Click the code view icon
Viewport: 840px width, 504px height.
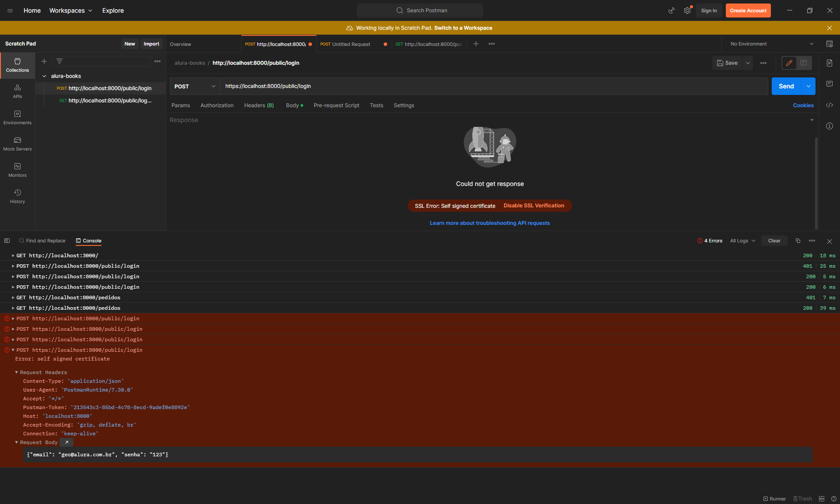pyautogui.click(x=831, y=105)
